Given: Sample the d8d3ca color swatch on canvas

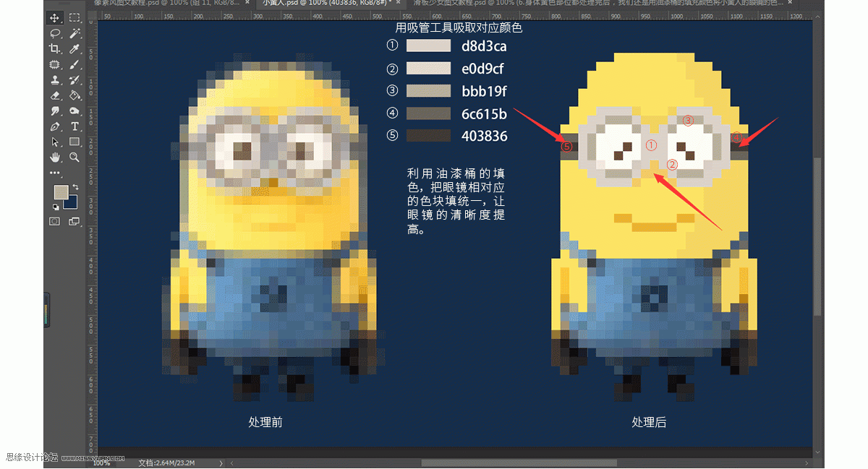Looking at the screenshot, I should click(428, 46).
